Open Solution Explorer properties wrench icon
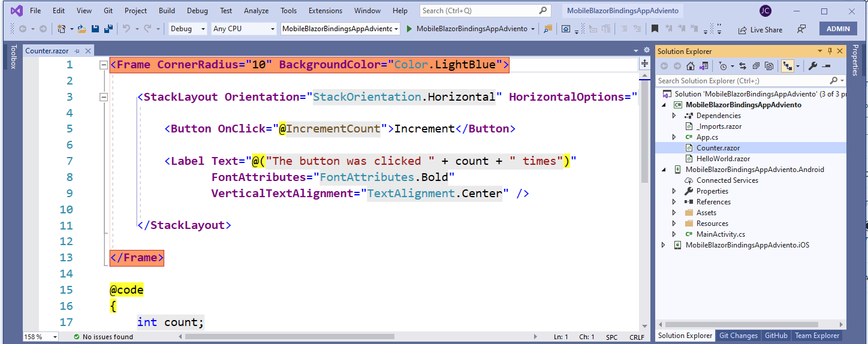The width and height of the screenshot is (868, 344). pyautogui.click(x=813, y=66)
